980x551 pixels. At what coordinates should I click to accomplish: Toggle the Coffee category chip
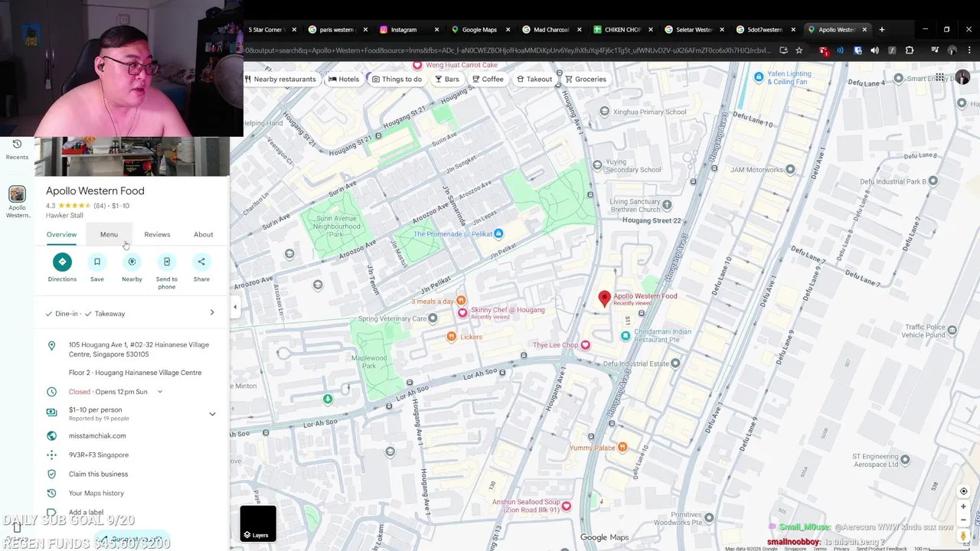point(488,79)
